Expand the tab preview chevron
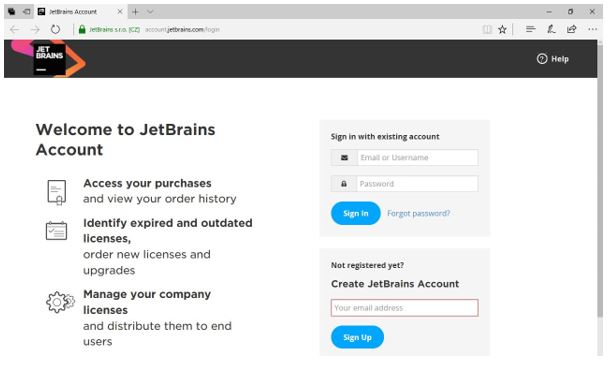This screenshot has width=607, height=370. pyautogui.click(x=150, y=12)
